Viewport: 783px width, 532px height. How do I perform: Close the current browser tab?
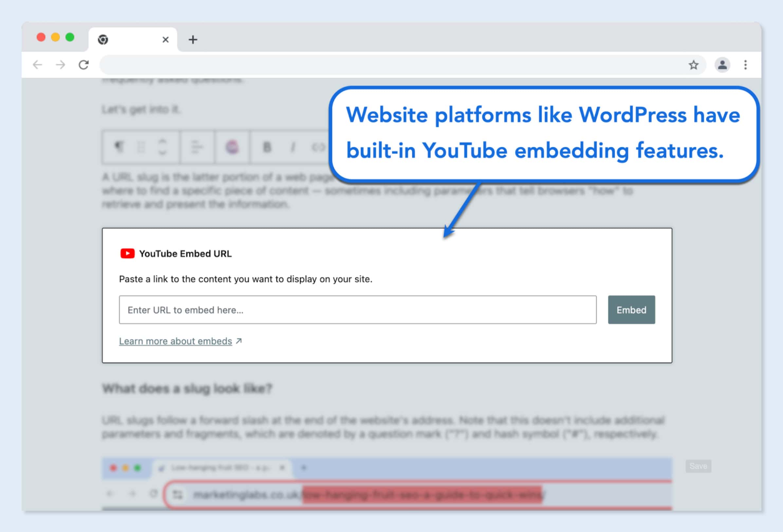click(x=165, y=40)
